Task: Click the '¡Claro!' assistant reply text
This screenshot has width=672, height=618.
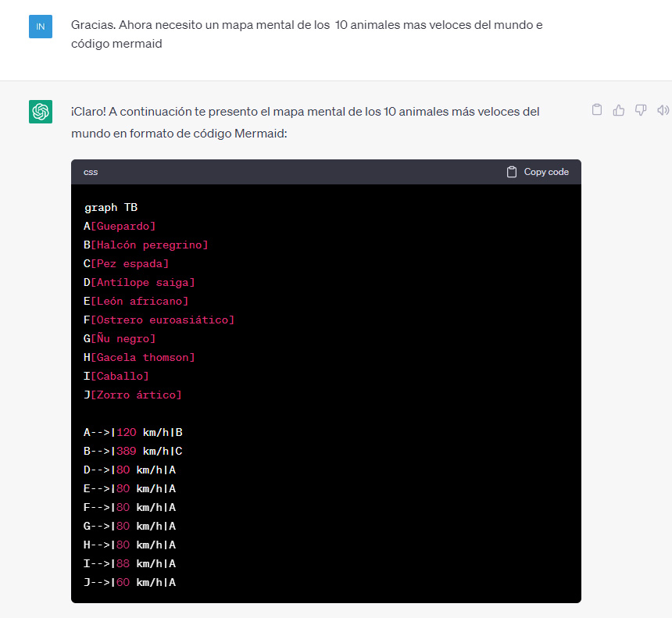Action: click(306, 123)
